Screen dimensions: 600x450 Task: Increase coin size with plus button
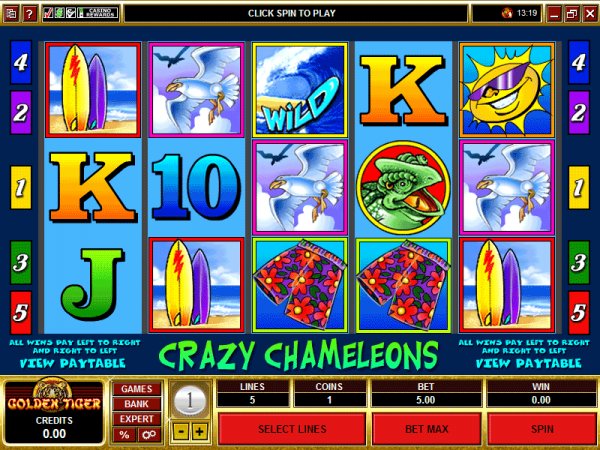coord(199,432)
